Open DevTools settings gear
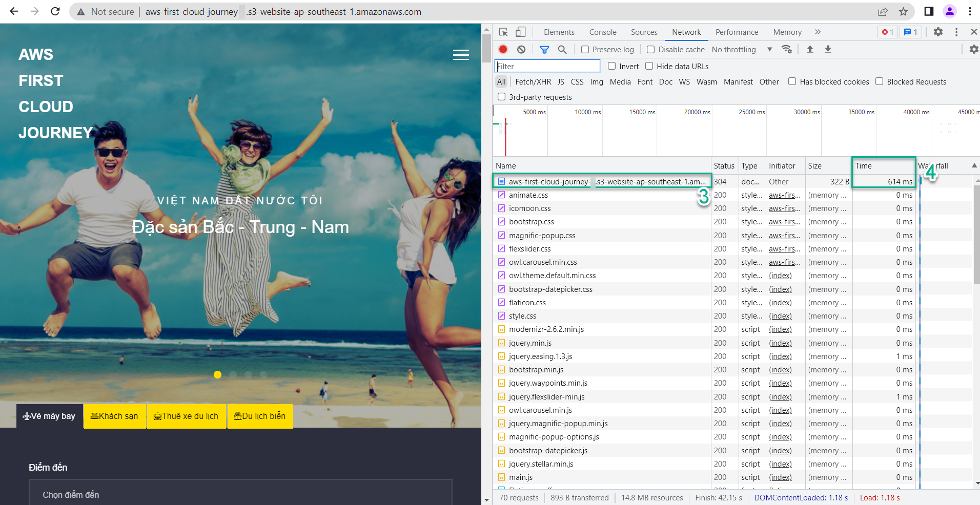The height and width of the screenshot is (505, 980). (x=938, y=32)
